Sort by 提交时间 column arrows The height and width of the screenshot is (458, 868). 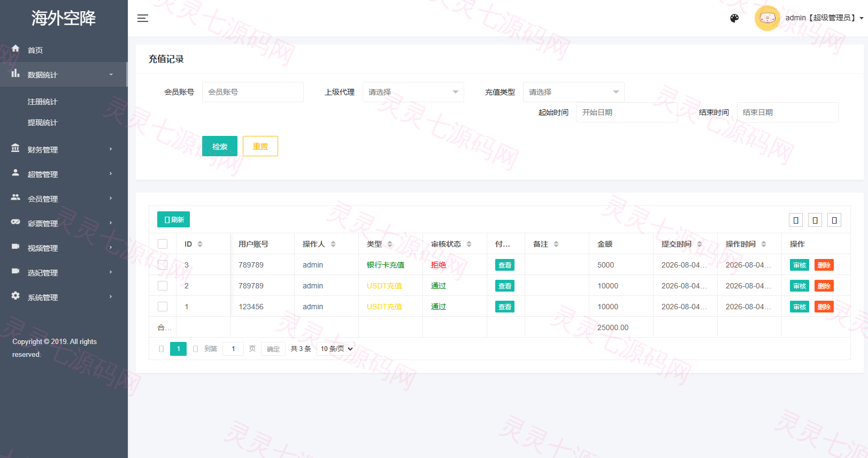(700, 244)
